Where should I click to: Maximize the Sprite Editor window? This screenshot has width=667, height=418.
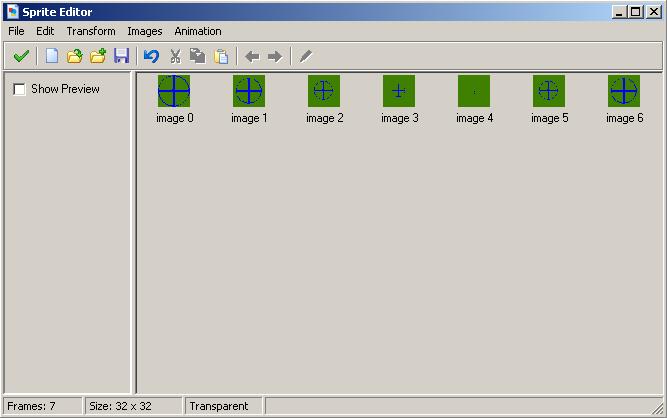pyautogui.click(x=636, y=11)
